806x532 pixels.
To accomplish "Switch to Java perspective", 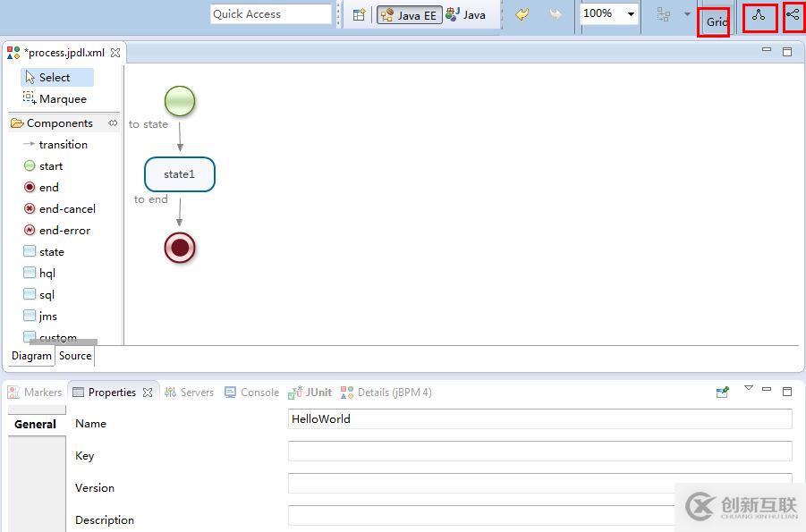I will (x=466, y=15).
